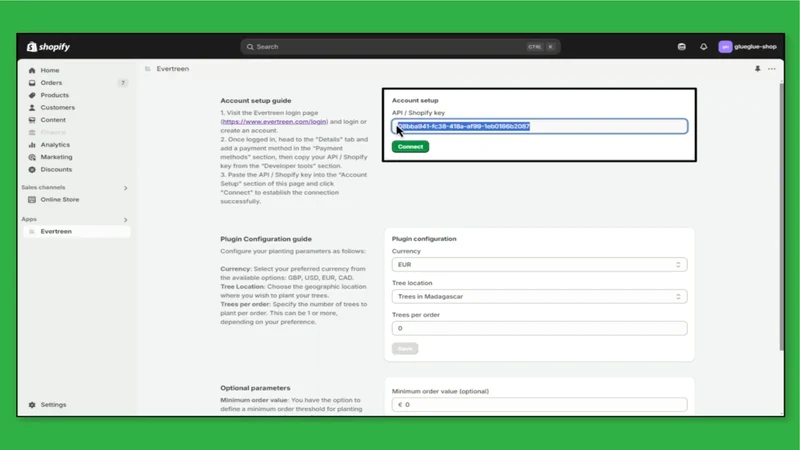
Task: Expand Sales channels chevron
Action: (126, 188)
